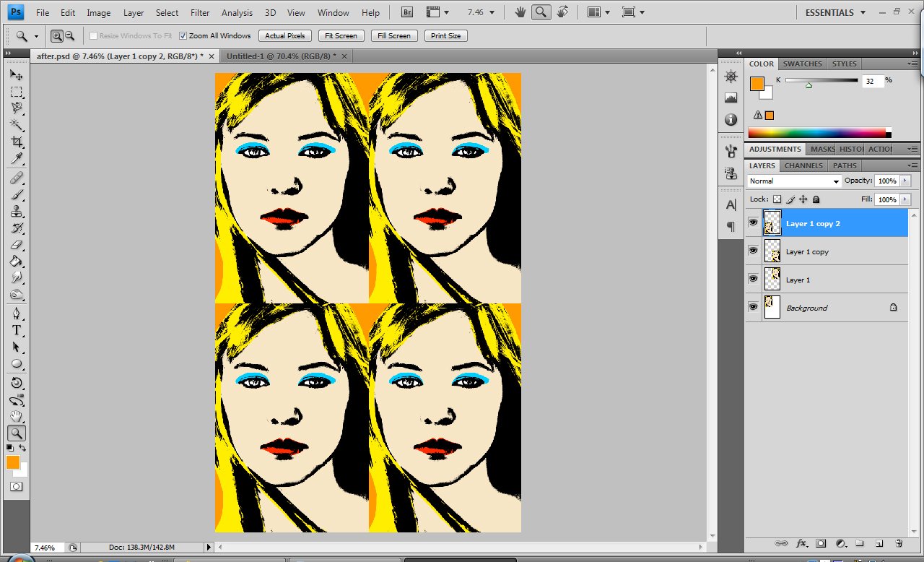Toggle visibility of Layer 1
924x562 pixels.
pyautogui.click(x=753, y=279)
